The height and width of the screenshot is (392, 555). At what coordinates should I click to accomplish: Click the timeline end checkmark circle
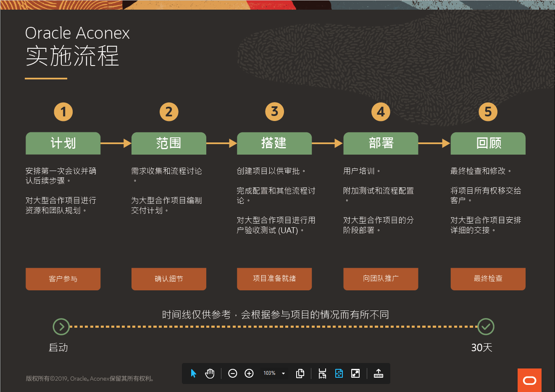click(486, 326)
